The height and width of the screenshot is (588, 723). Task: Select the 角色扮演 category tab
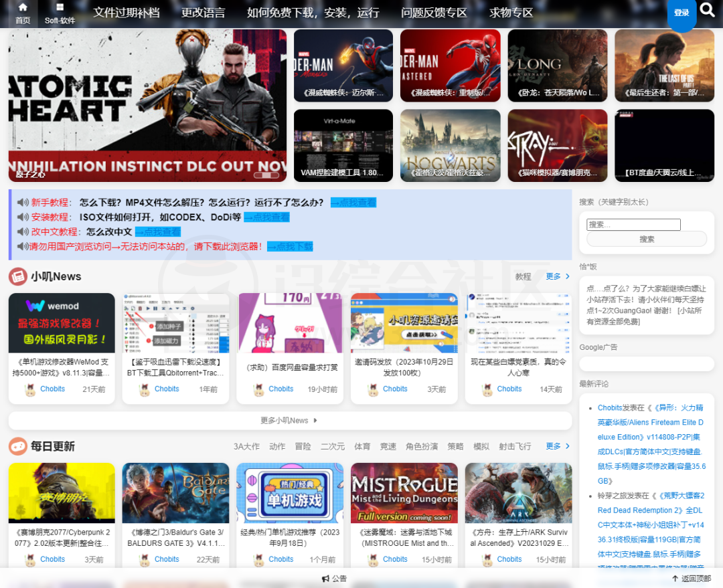(422, 447)
